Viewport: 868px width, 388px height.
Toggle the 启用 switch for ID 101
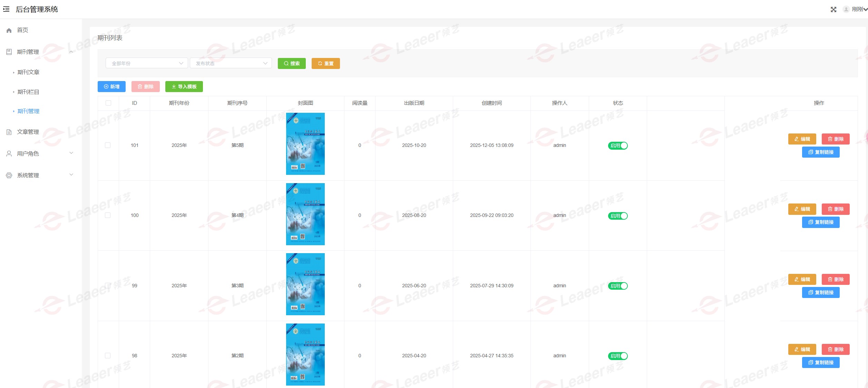click(x=617, y=146)
